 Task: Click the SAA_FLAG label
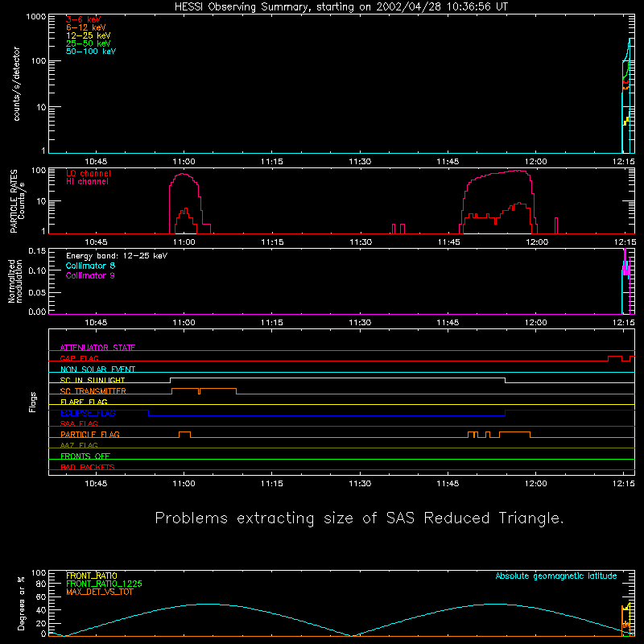point(79,423)
